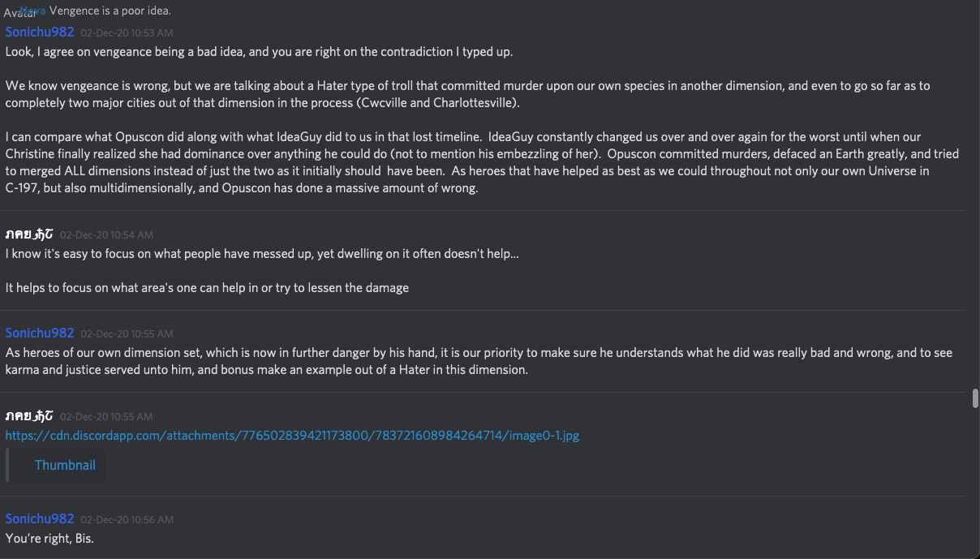Click the "You're right, Bis." message
This screenshot has width=980, height=559.
click(x=49, y=538)
